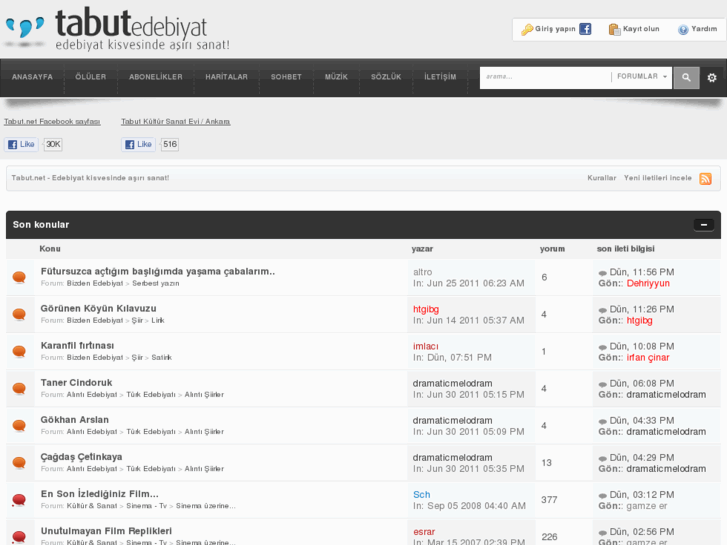Click the 377 reply count

click(549, 500)
